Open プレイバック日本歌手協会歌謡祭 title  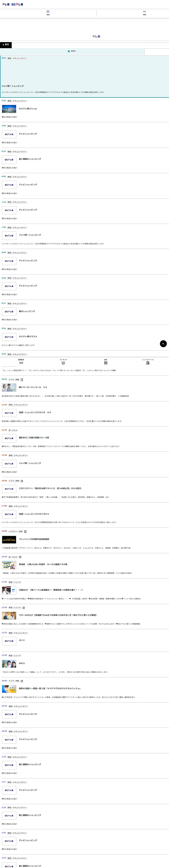coord(34,539)
